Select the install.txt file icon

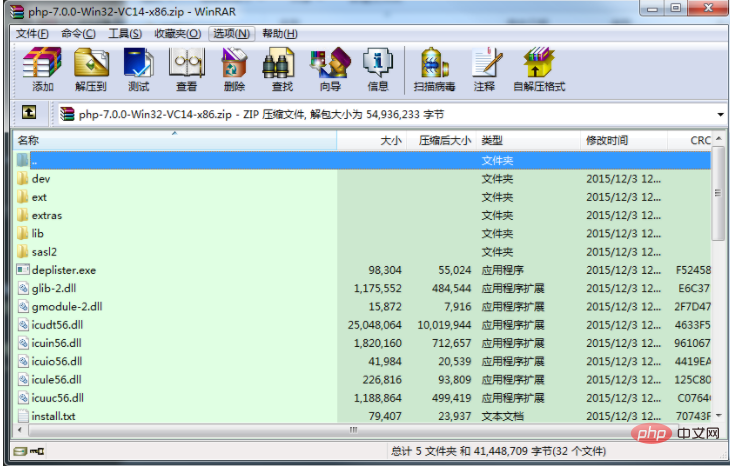23,416
